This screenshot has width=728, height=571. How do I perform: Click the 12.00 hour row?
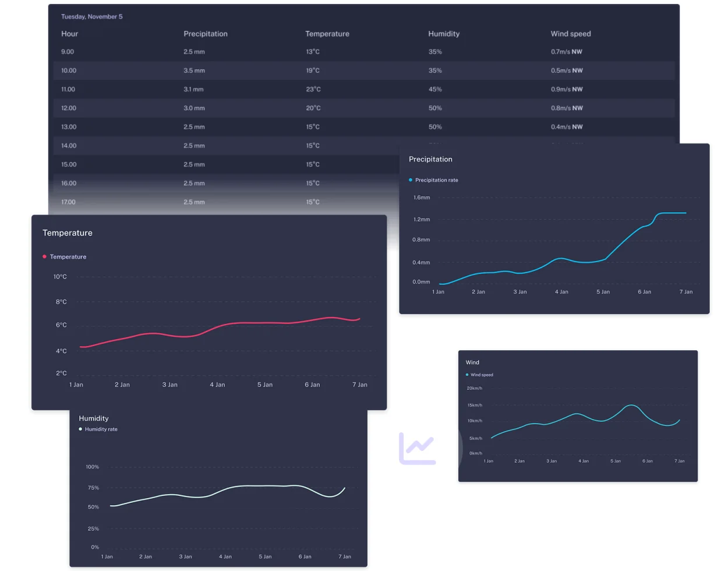tap(364, 108)
